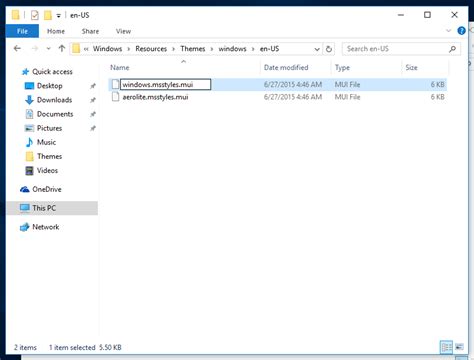Click the pin icon beside Pictures
Screen dimensions: 474x360
pos(93,128)
